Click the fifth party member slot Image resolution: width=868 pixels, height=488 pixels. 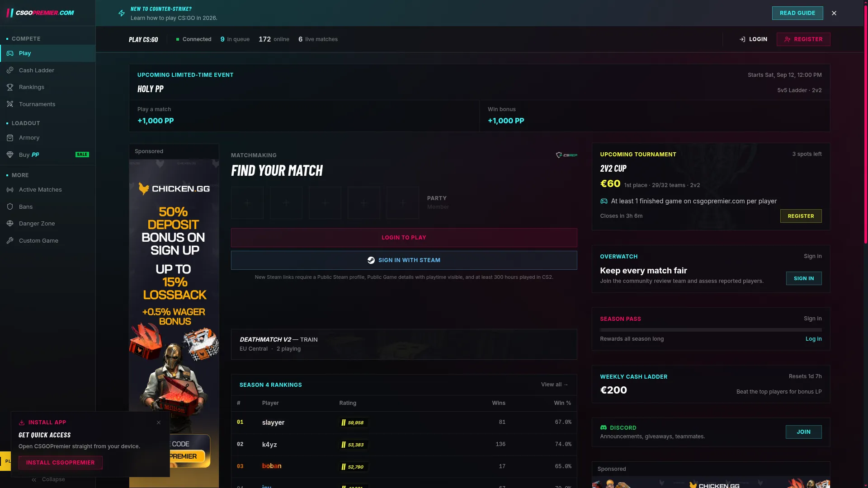coord(403,203)
